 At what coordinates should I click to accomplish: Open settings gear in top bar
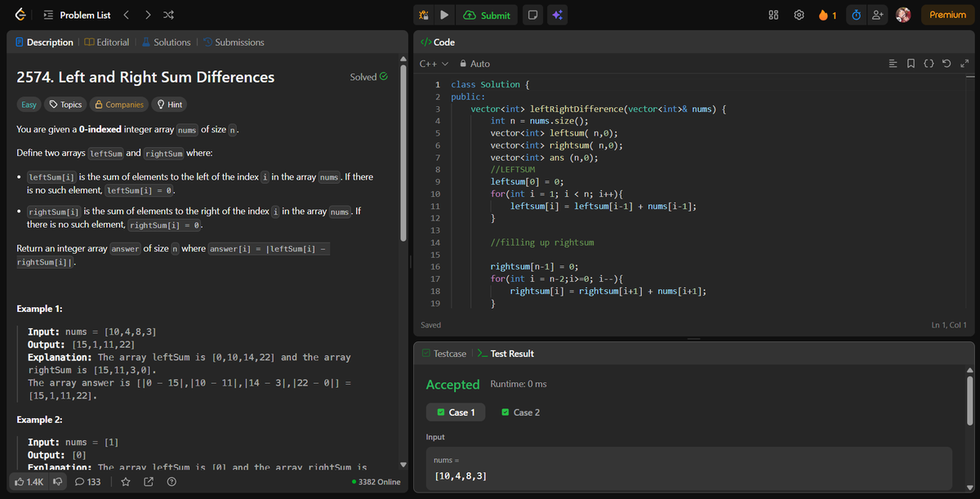point(800,15)
